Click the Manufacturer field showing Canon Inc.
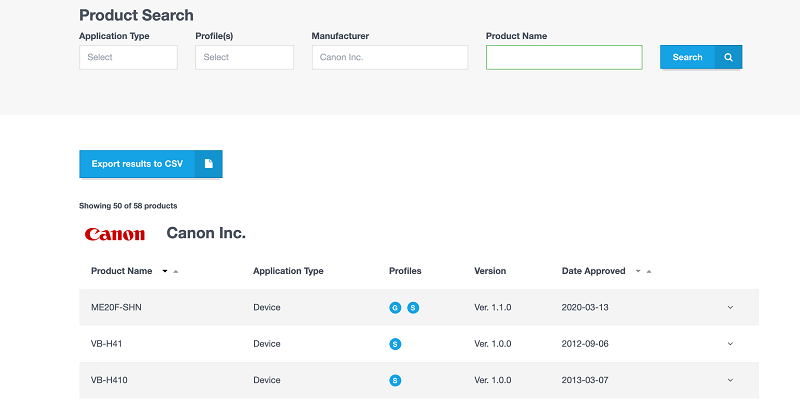Image resolution: width=800 pixels, height=401 pixels. [389, 57]
